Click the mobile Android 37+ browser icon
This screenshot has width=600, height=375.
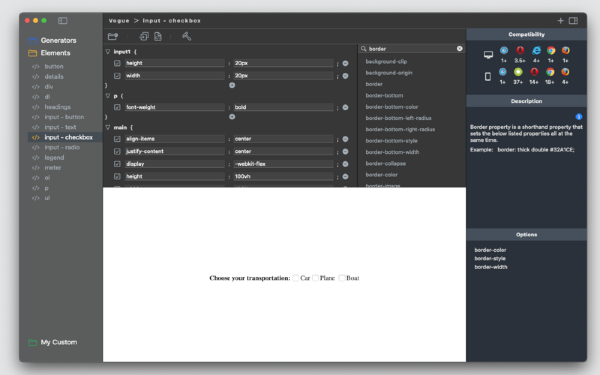[x=518, y=72]
